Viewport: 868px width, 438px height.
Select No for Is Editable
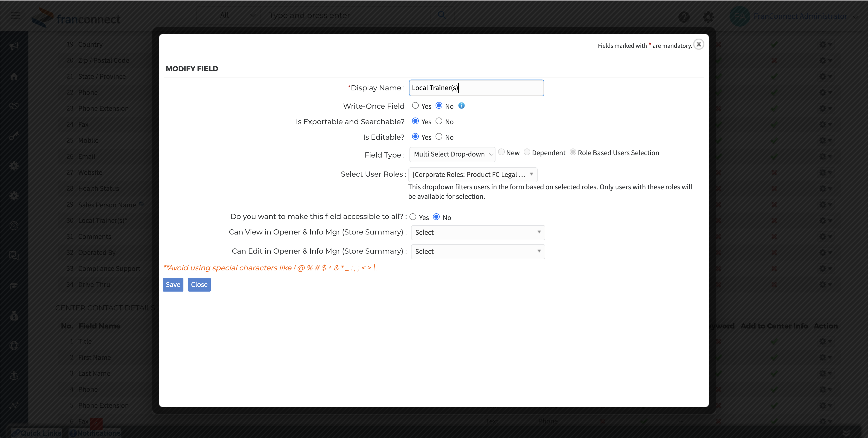coord(439,137)
